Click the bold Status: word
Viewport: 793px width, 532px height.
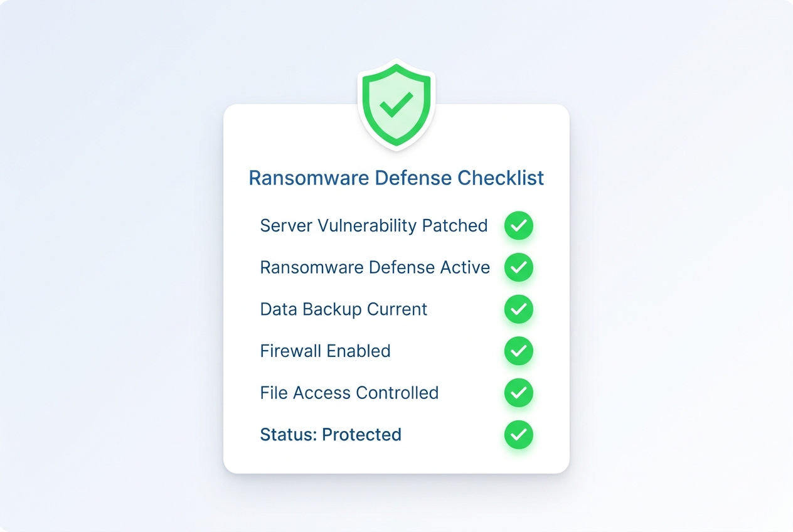(x=289, y=435)
